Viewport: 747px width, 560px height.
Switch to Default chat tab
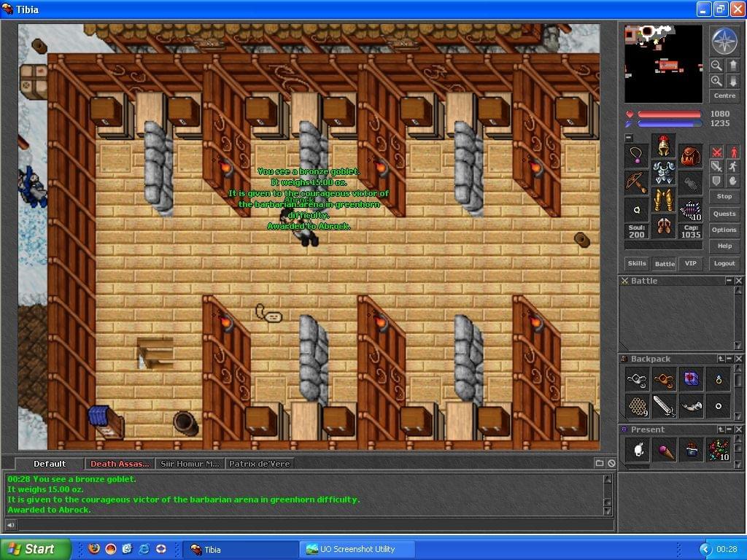[50, 464]
